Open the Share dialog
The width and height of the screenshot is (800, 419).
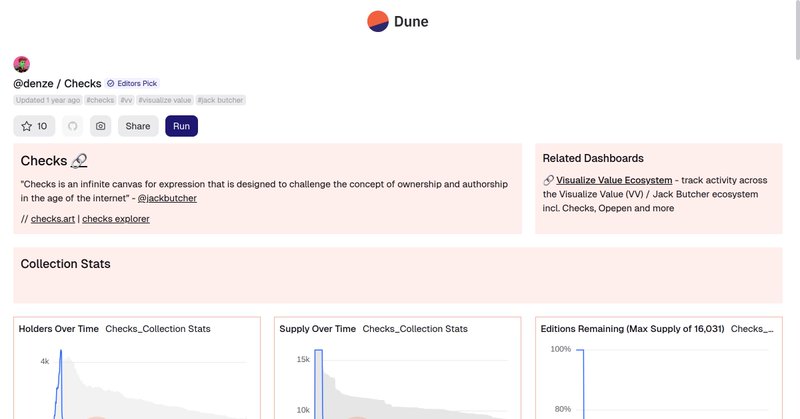pyautogui.click(x=138, y=126)
